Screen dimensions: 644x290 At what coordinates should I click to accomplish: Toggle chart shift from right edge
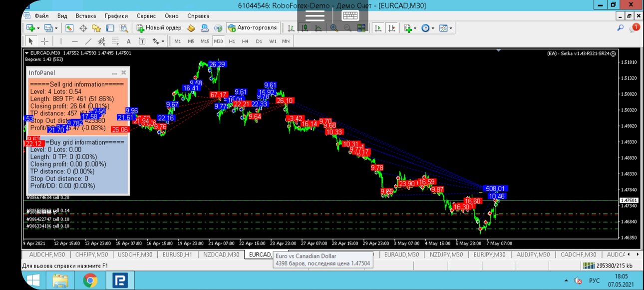click(392, 28)
